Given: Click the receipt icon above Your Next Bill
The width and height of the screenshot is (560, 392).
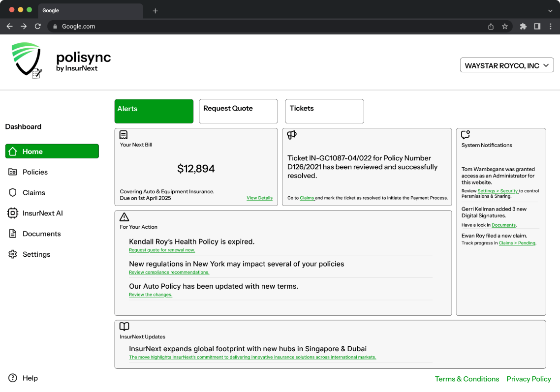Looking at the screenshot, I should point(124,135).
